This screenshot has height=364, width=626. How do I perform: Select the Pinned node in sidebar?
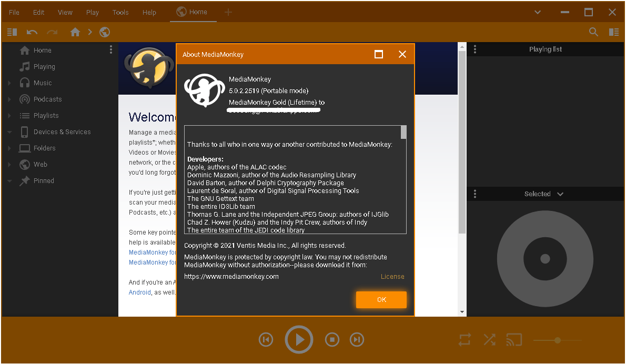point(44,181)
